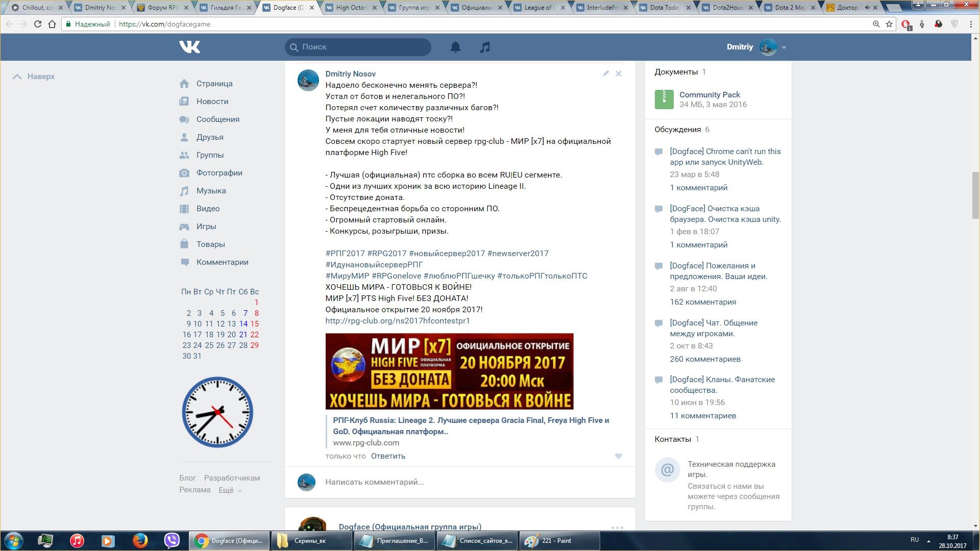Click the VK logo in header
The width and height of the screenshot is (980, 551).
[x=189, y=47]
